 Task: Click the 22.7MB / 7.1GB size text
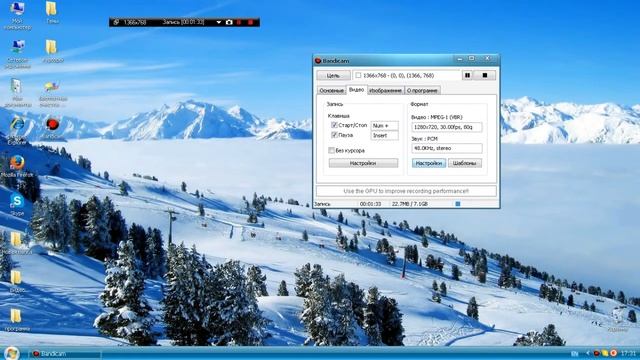[x=410, y=204]
